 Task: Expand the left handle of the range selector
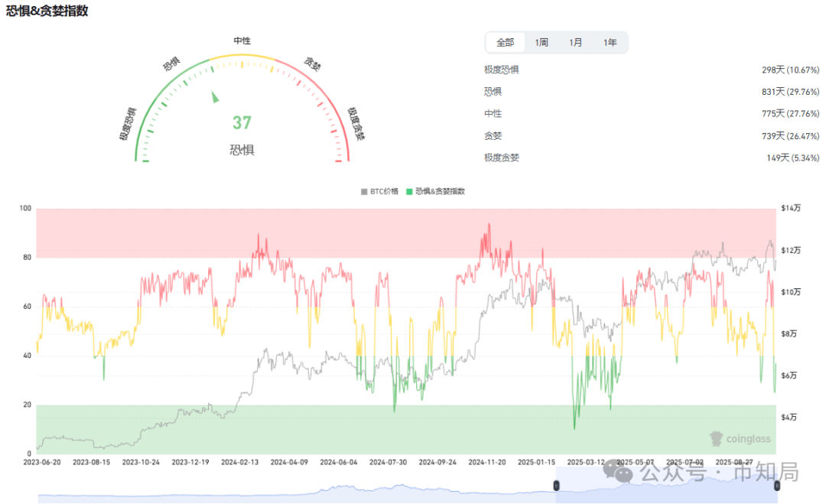[x=556, y=485]
